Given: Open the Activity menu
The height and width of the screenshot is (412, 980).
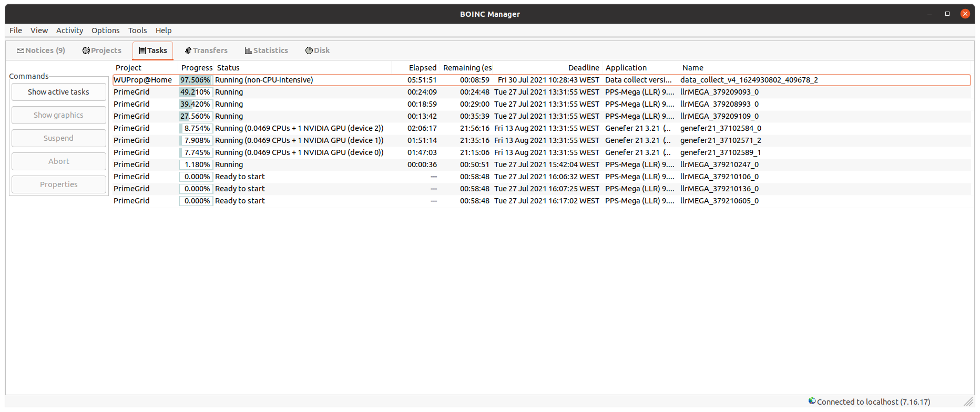Looking at the screenshot, I should click(x=69, y=30).
